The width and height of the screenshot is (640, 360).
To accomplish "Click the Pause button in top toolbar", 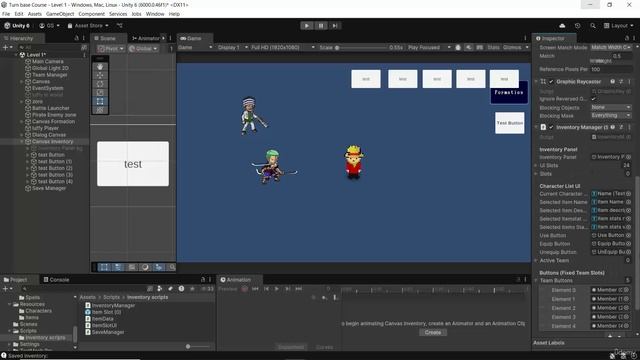I will coord(321,26).
